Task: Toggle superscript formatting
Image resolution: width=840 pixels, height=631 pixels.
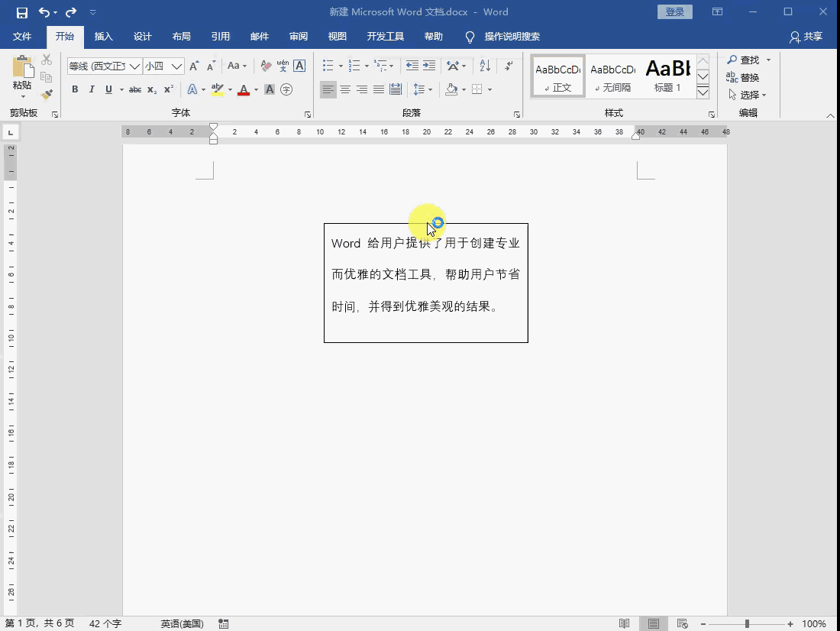Action: tap(169, 89)
